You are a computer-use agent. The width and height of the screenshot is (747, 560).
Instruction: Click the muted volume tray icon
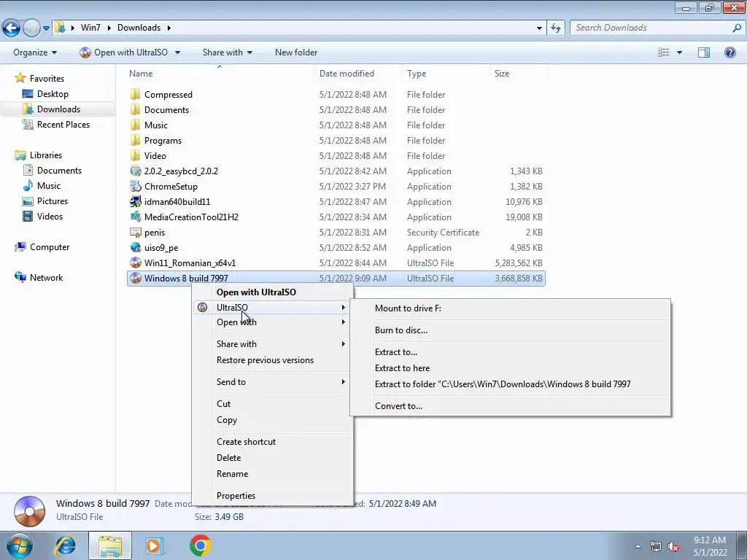[673, 547]
